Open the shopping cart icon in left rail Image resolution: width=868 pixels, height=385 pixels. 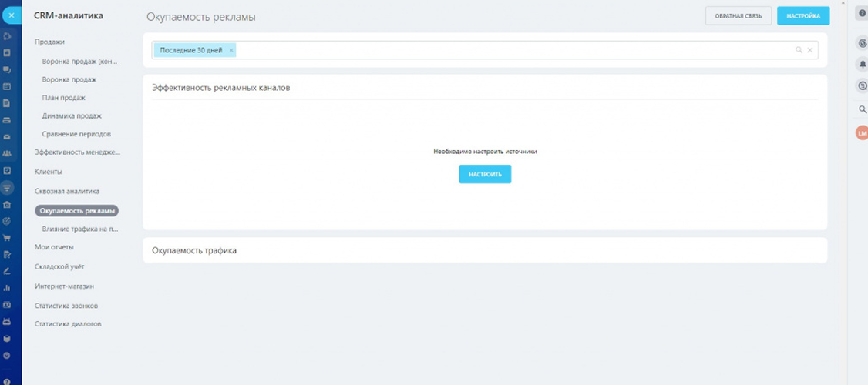coord(7,237)
